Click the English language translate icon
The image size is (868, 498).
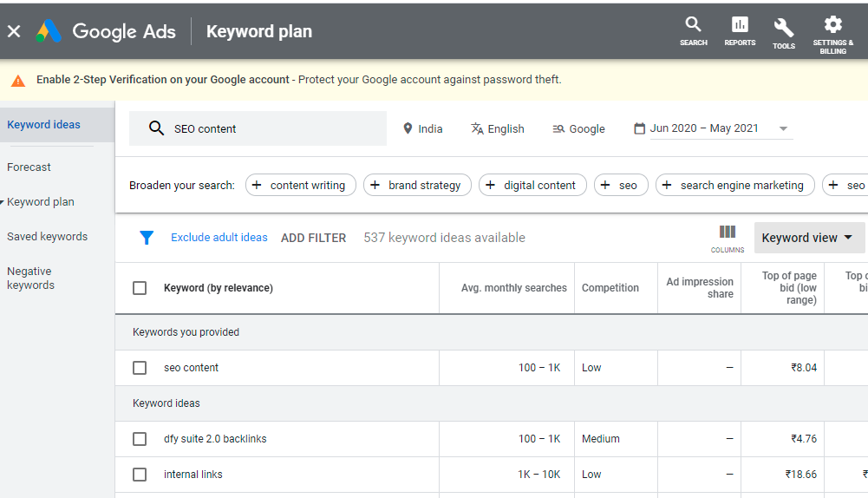477,128
